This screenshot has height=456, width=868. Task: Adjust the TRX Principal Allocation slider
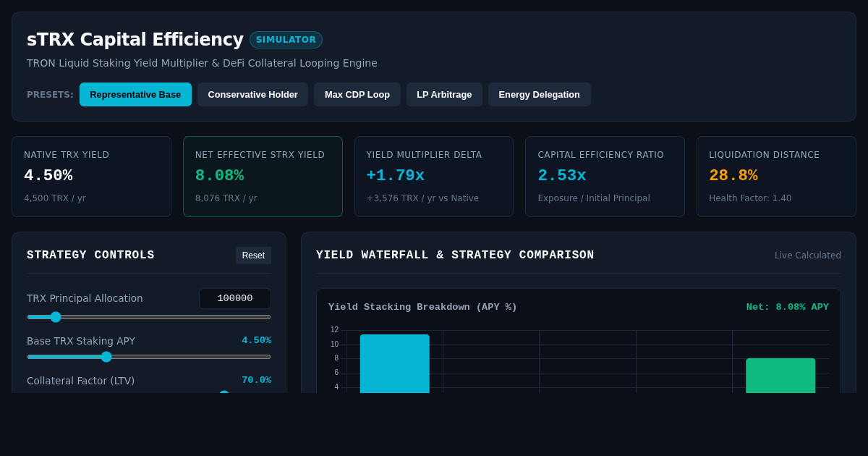pyautogui.click(x=149, y=317)
